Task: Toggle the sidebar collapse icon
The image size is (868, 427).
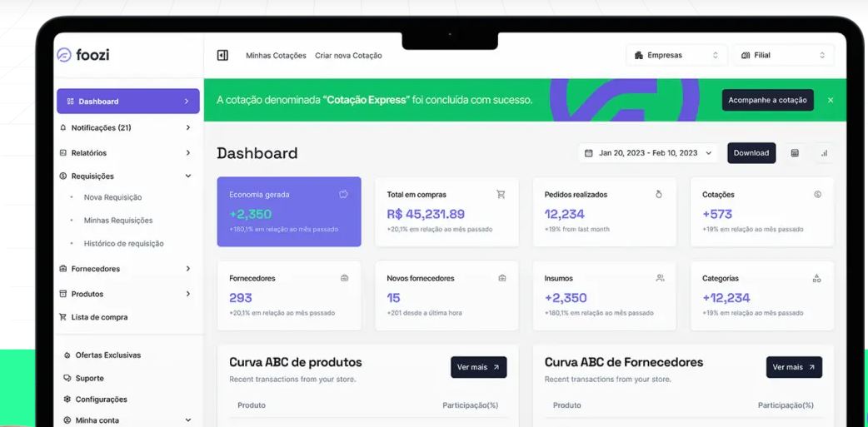Action: tap(222, 56)
